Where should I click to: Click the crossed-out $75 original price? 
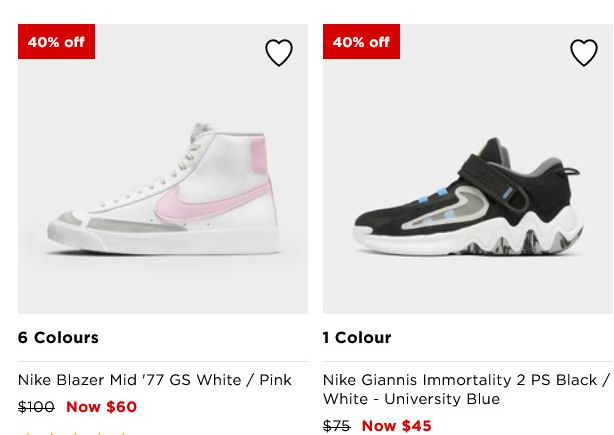click(337, 426)
